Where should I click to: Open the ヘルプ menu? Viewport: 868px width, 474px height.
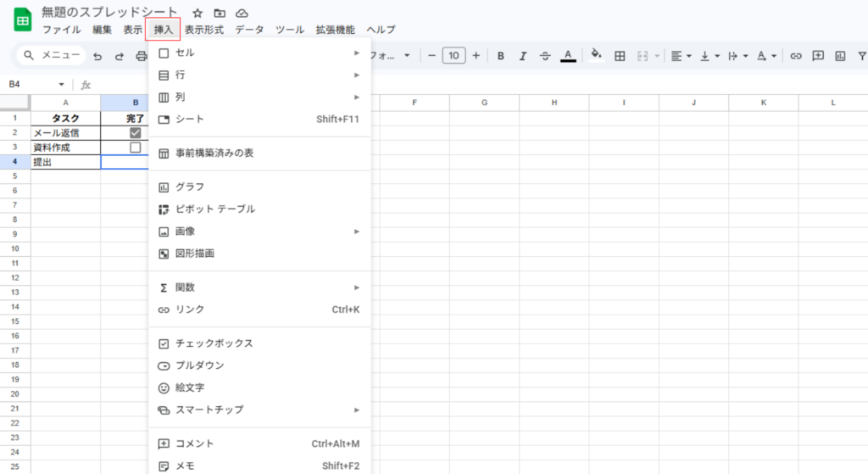click(381, 30)
